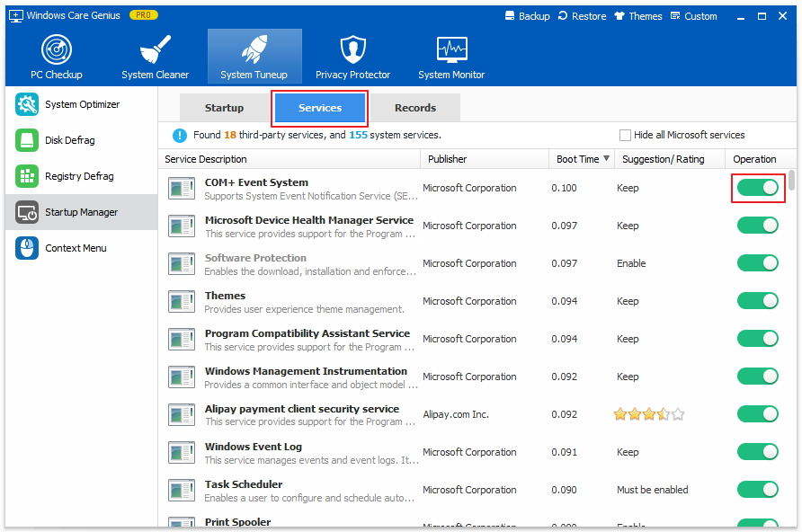
Task: Rate Alipay service using the stars
Action: [x=649, y=414]
